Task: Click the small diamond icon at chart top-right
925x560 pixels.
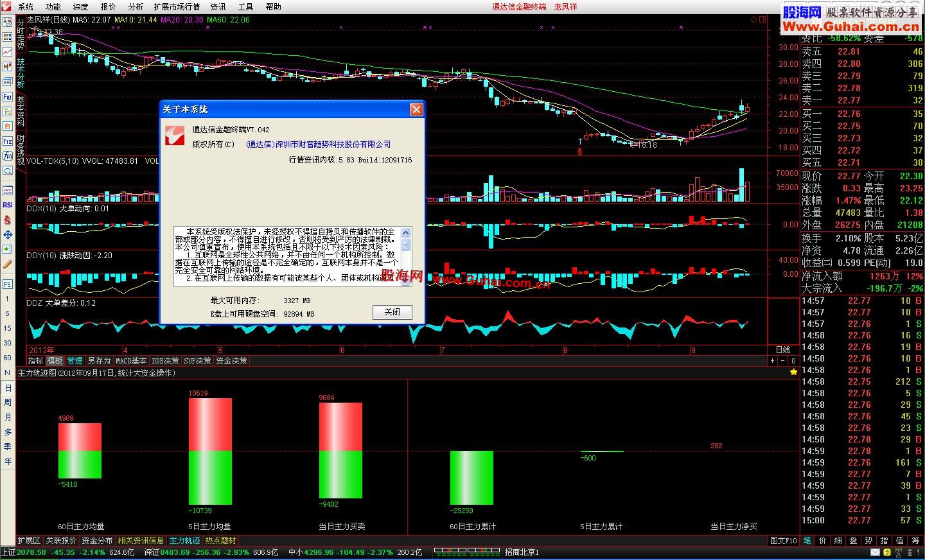Action: pyautogui.click(x=753, y=20)
